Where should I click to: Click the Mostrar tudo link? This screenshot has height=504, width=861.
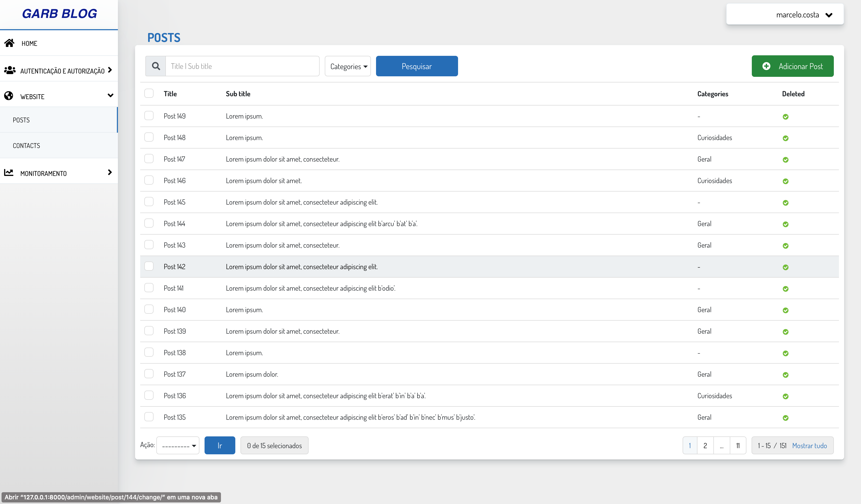[809, 446]
